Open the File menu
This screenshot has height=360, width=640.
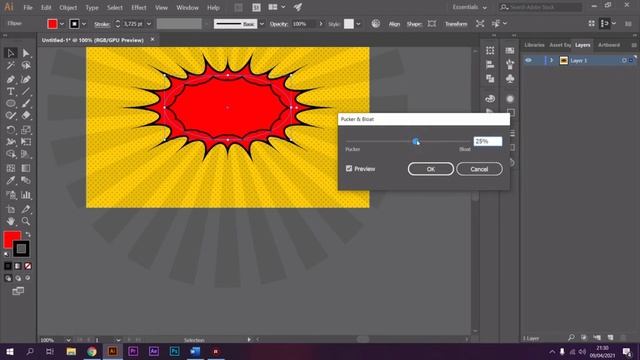point(28,7)
